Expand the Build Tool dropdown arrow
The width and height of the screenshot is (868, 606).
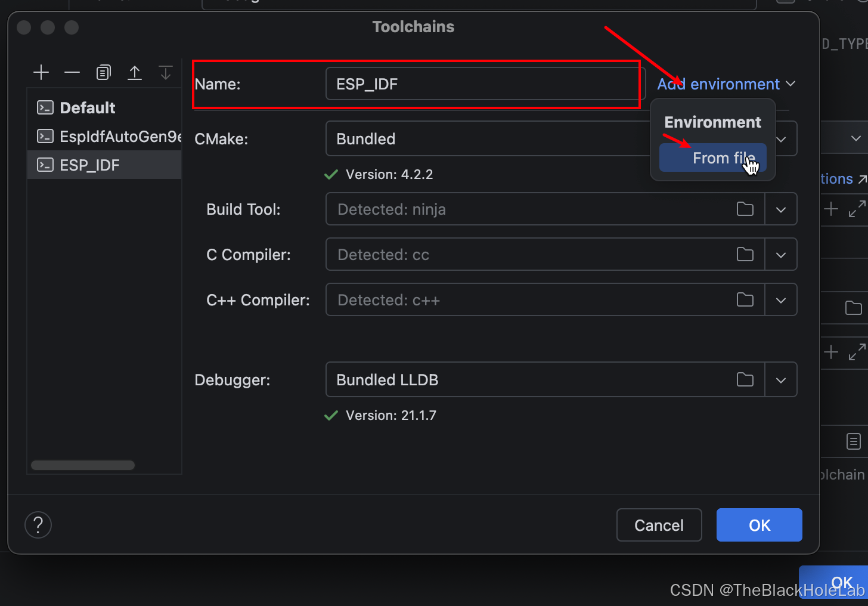click(781, 209)
